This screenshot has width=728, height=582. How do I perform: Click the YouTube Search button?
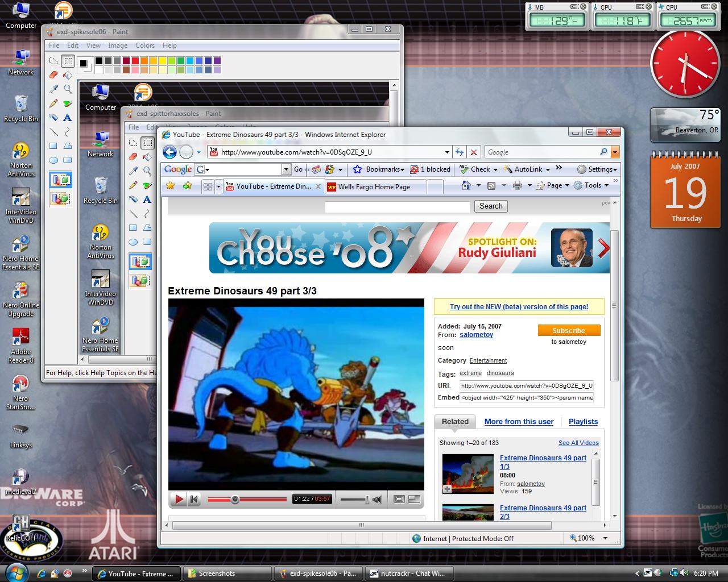[491, 206]
